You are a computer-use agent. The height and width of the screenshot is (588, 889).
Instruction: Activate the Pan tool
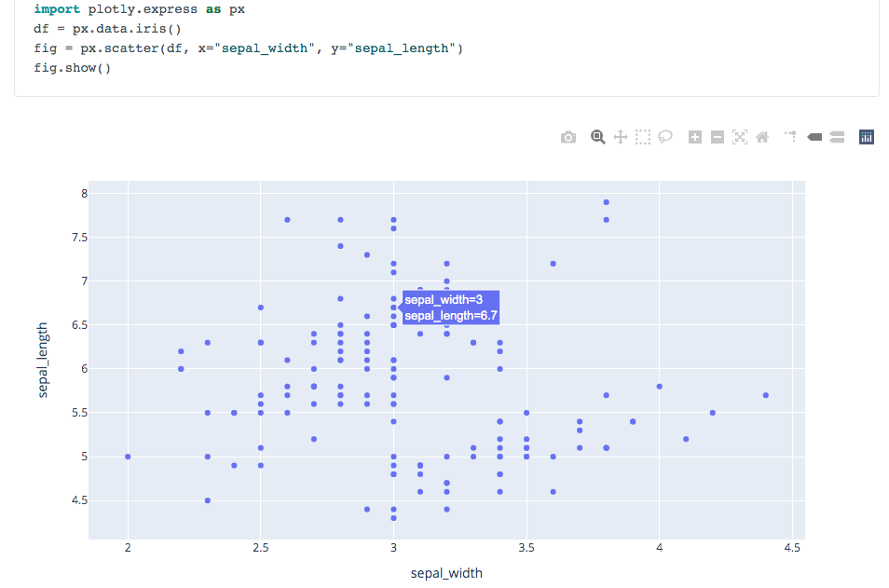coord(620,137)
